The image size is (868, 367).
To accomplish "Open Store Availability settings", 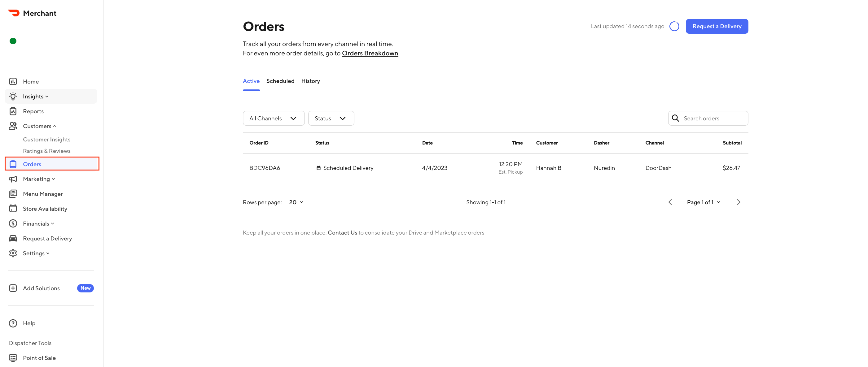I will pos(45,209).
